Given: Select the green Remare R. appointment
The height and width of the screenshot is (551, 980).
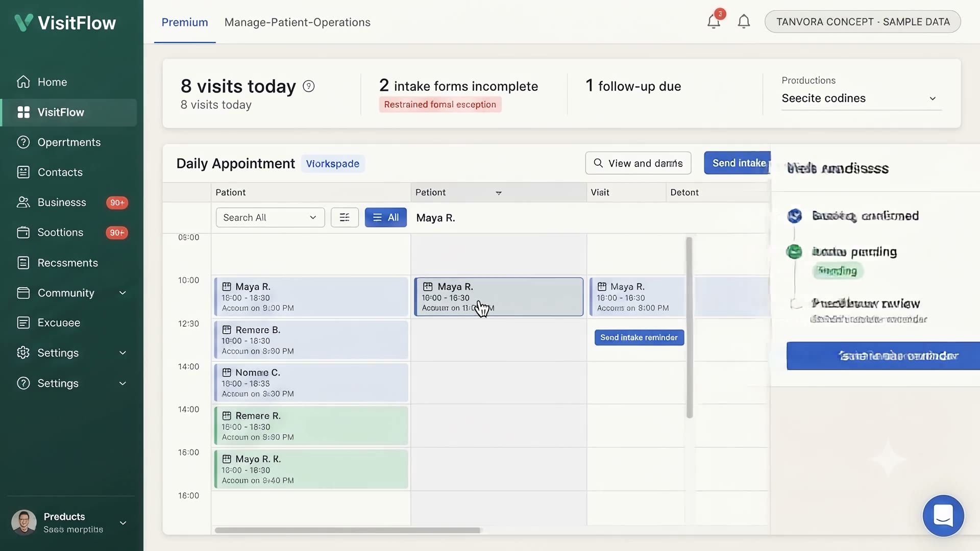Looking at the screenshot, I should [311, 426].
